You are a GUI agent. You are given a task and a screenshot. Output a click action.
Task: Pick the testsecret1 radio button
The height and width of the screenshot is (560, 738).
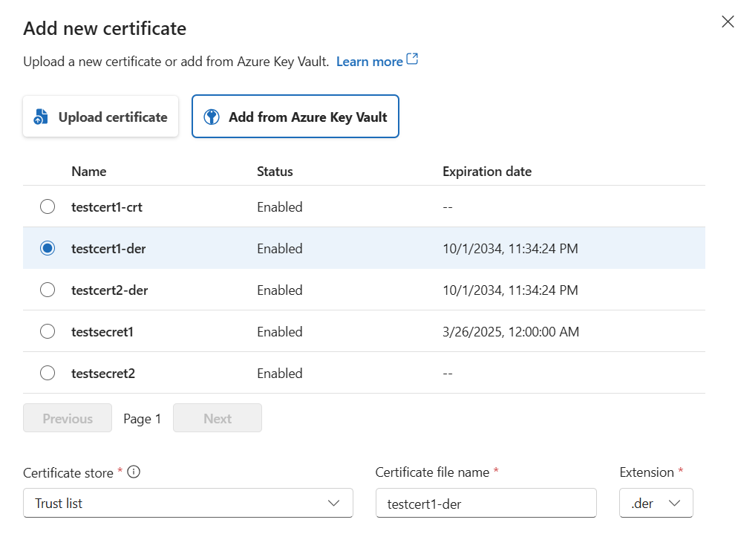click(48, 331)
